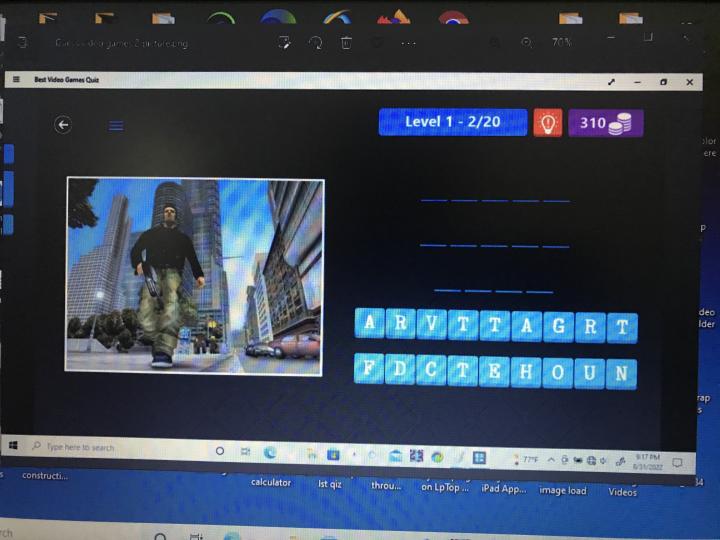Tap the letter O tile
The width and height of the screenshot is (720, 540).
click(557, 373)
